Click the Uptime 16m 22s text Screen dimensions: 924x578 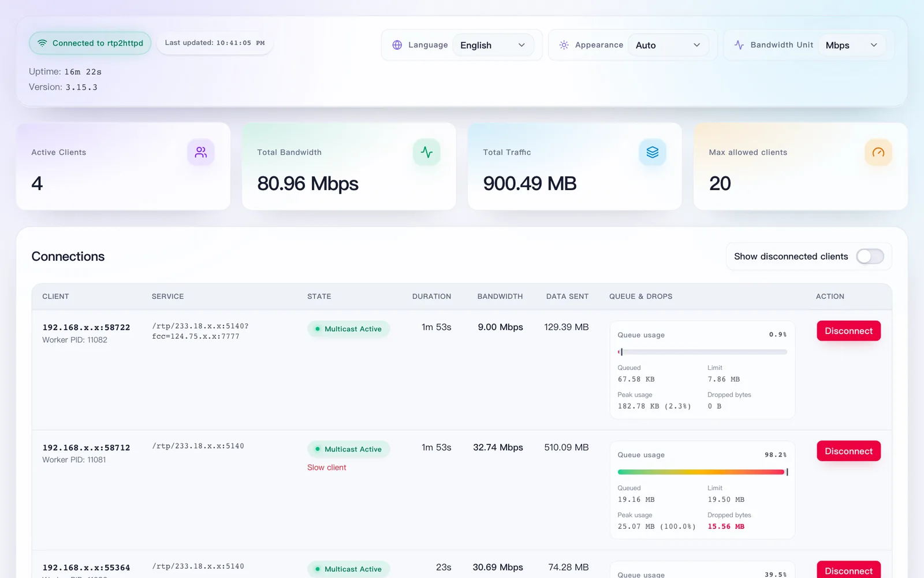(x=65, y=72)
